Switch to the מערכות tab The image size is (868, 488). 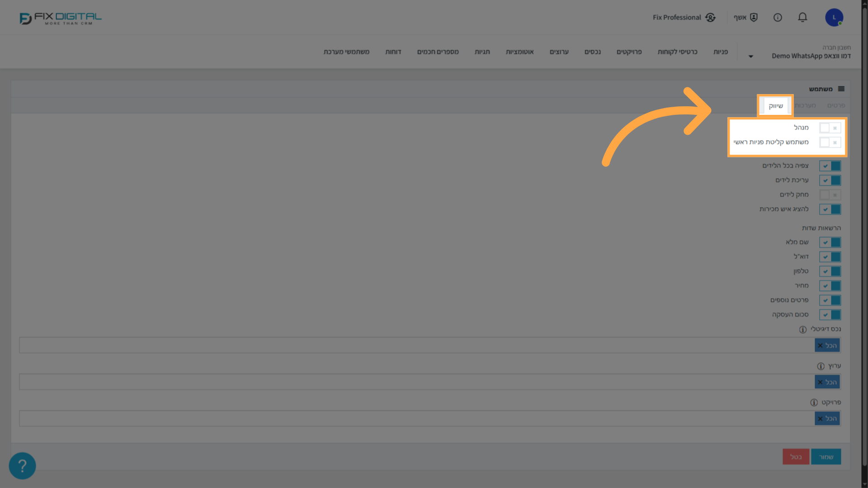click(806, 105)
